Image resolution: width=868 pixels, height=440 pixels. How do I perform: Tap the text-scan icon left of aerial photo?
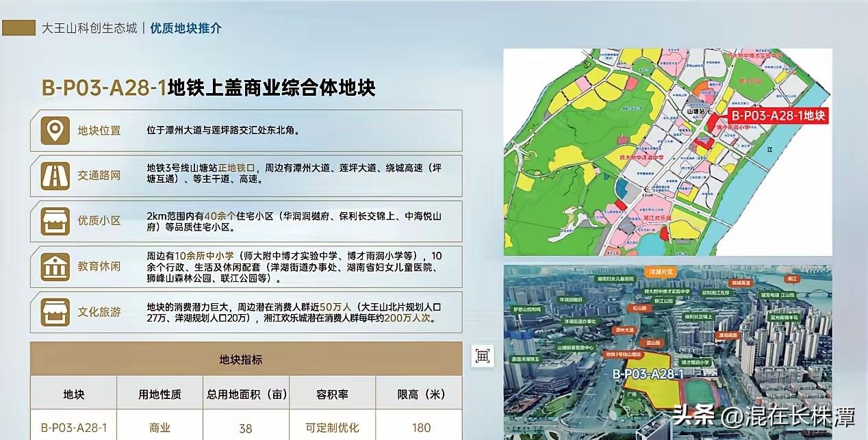pos(483,355)
